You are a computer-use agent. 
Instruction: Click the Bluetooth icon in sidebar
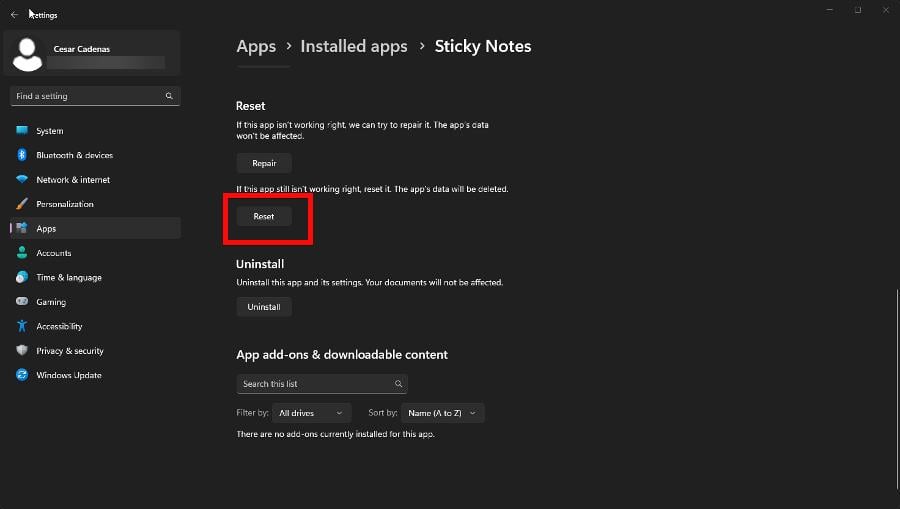[22, 155]
